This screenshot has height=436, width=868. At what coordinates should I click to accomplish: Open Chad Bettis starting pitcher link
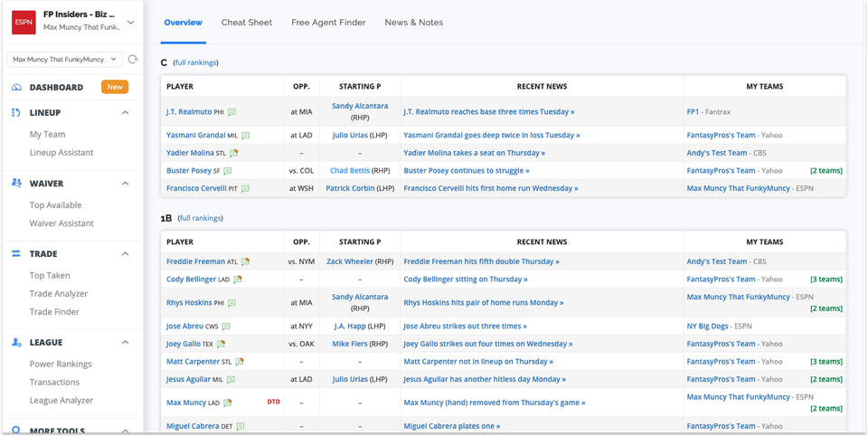tap(350, 171)
